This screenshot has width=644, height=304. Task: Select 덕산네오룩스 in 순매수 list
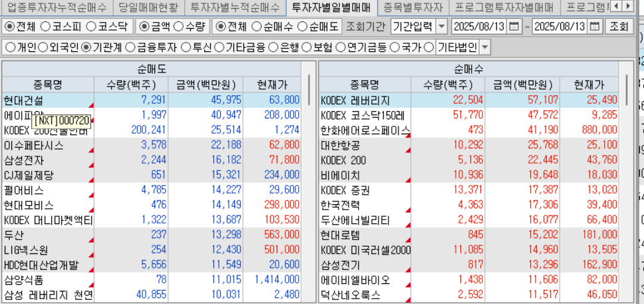click(468, 295)
